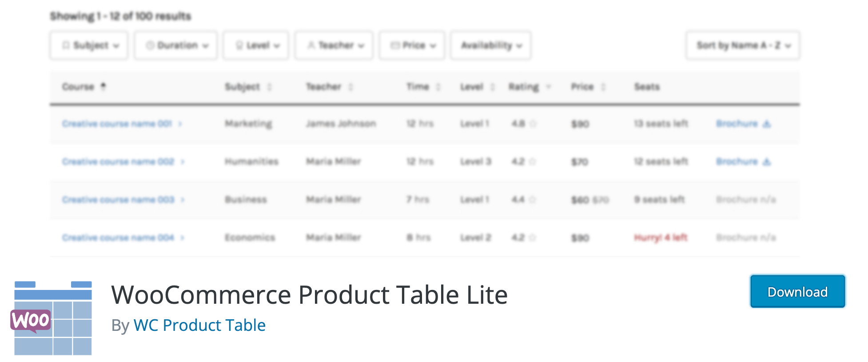Open Creative course name 003 link
This screenshot has width=868, height=362.
(x=118, y=200)
